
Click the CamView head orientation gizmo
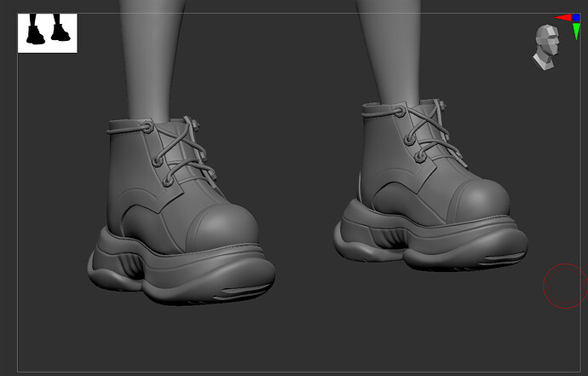click(x=546, y=47)
